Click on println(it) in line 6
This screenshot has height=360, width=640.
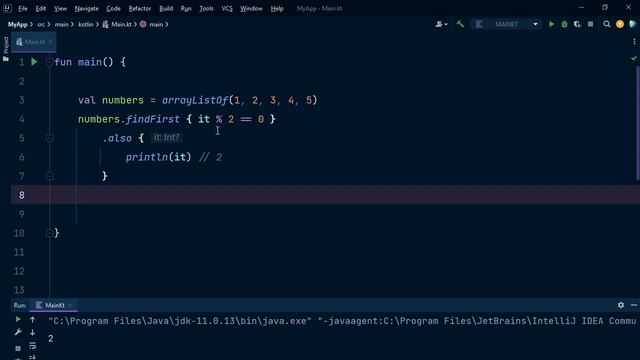[158, 157]
